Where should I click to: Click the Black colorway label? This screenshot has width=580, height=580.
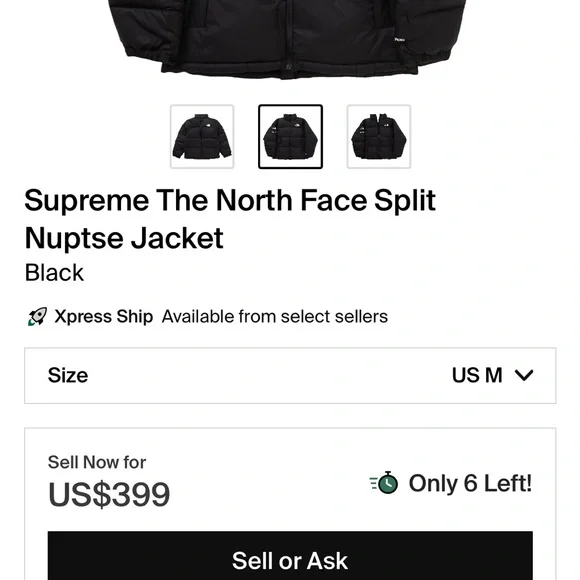(x=54, y=273)
